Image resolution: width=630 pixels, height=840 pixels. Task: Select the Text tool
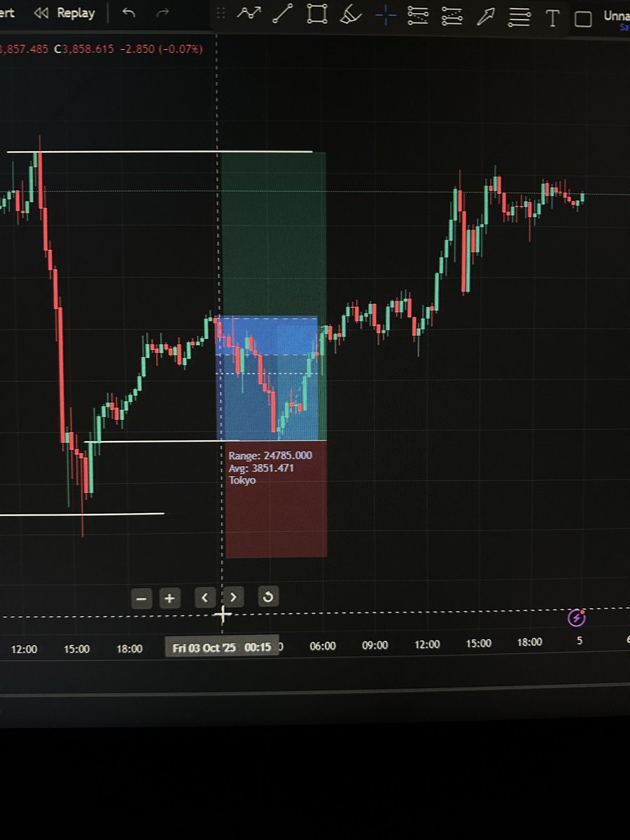point(552,18)
